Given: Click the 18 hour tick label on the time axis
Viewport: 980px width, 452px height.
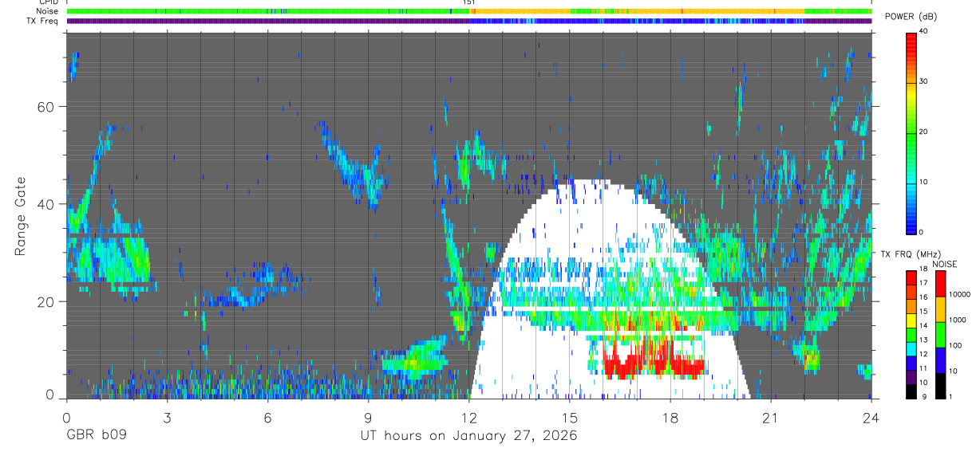Looking at the screenshot, I should [x=670, y=417].
